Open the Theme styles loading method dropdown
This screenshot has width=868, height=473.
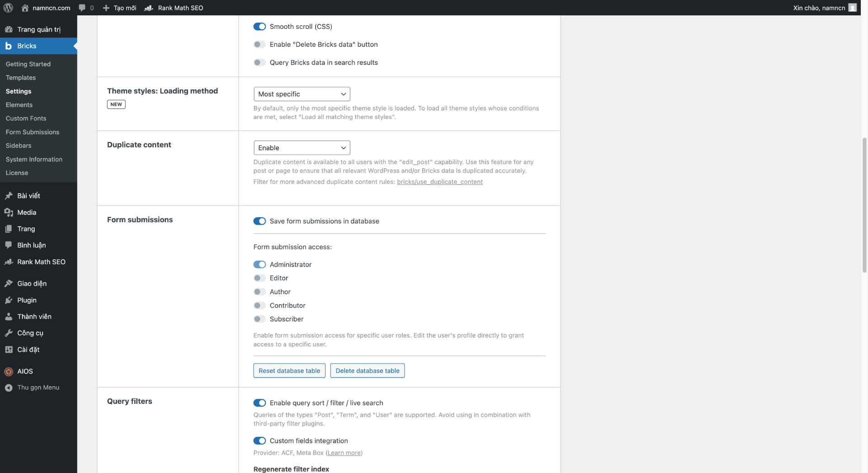click(x=302, y=94)
